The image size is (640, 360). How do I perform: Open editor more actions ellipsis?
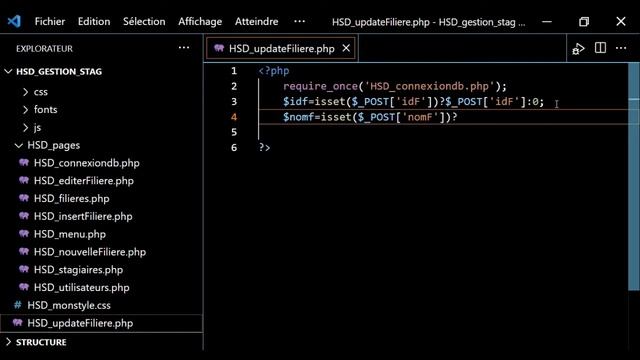621,48
